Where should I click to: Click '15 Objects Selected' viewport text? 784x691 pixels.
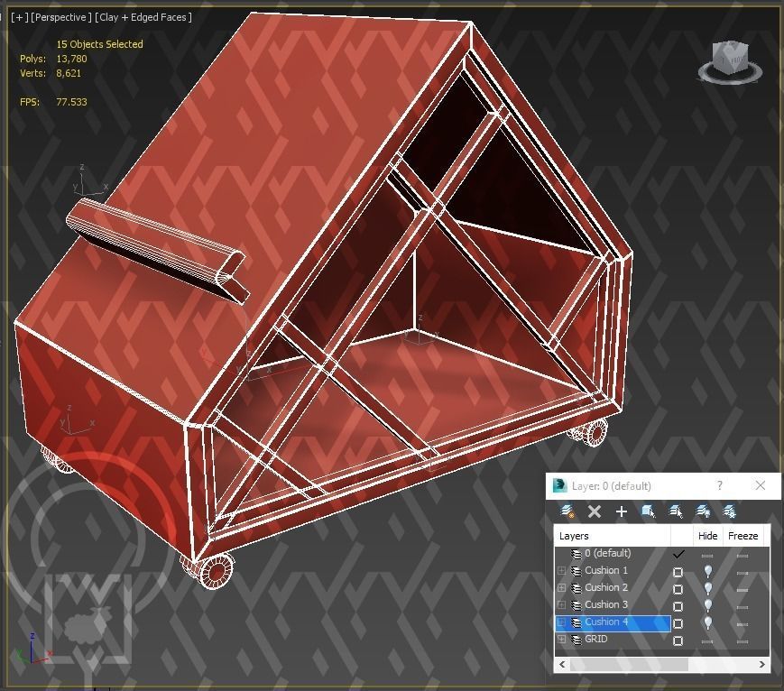tap(99, 44)
